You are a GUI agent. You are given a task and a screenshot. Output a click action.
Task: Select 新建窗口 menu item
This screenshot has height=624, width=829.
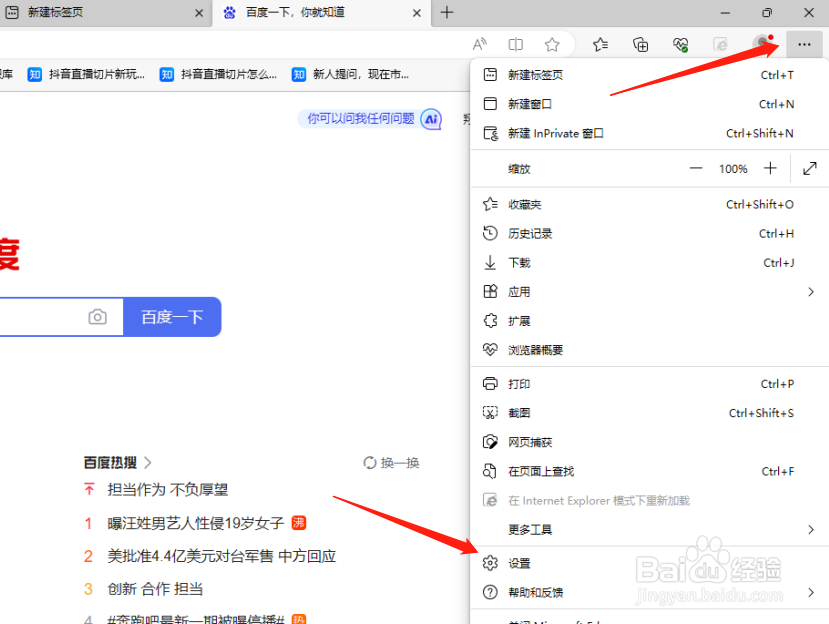649,104
